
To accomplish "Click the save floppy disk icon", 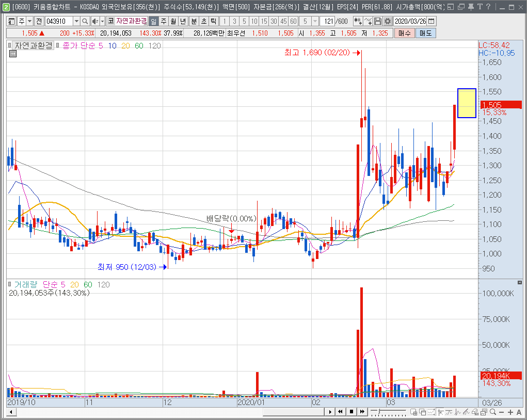I will 378,22.
